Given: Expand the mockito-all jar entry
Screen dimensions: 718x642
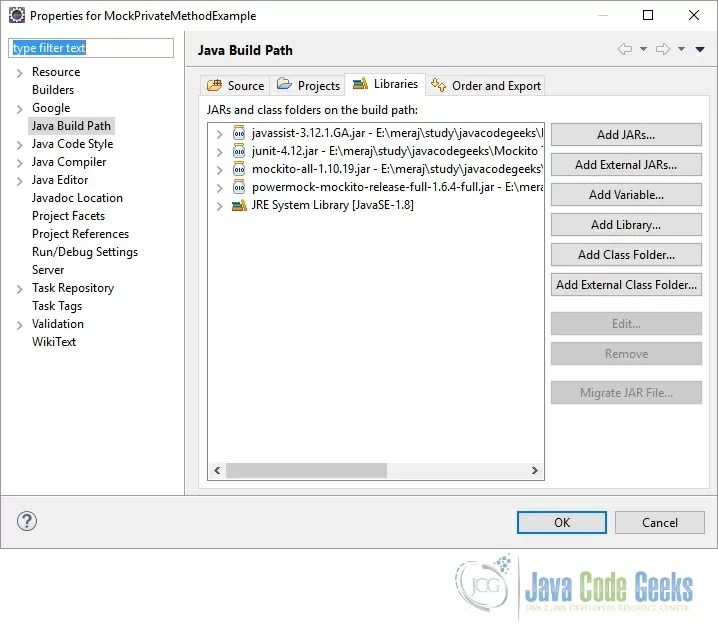Looking at the screenshot, I should tap(219, 170).
